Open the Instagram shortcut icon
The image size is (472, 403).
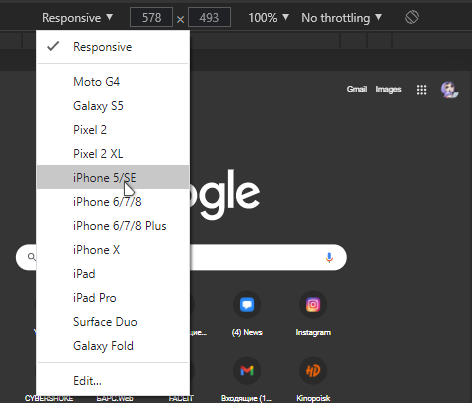tap(313, 305)
